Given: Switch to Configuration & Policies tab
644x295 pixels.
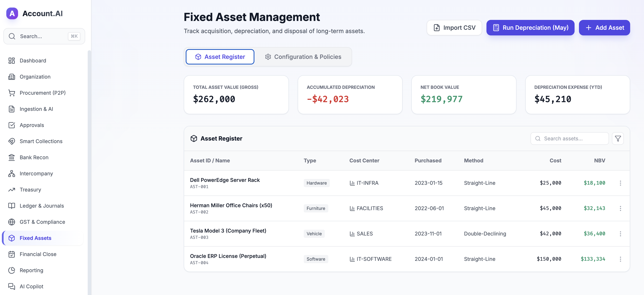Looking at the screenshot, I should [x=303, y=57].
